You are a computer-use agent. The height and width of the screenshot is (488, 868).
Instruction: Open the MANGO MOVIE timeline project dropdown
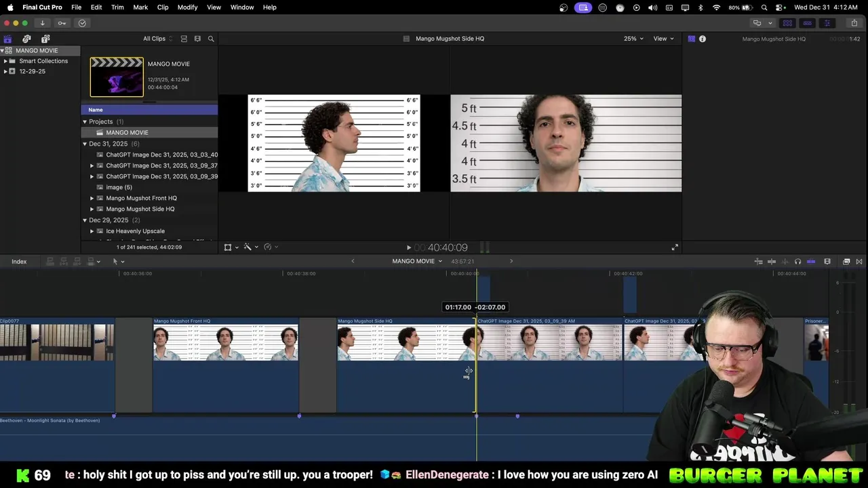tap(417, 261)
